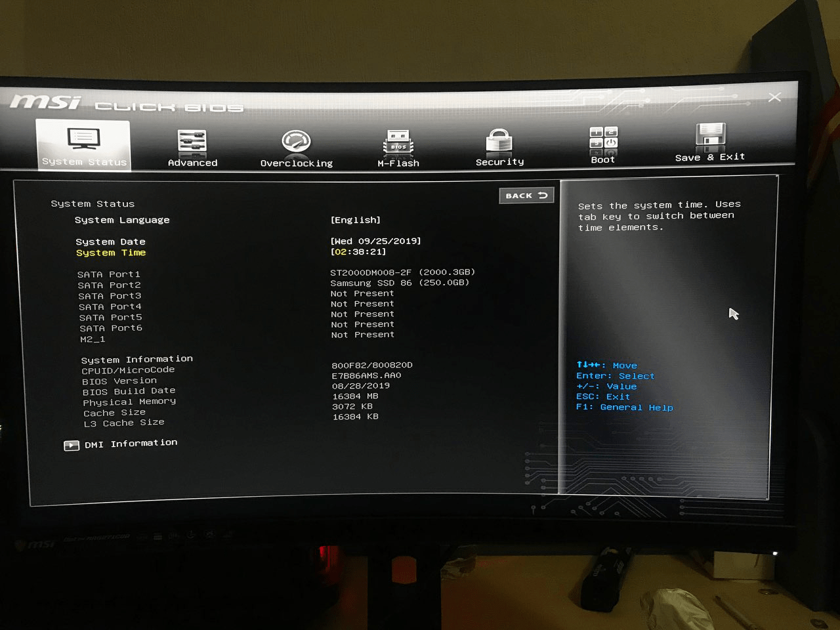This screenshot has height=630, width=840.
Task: Click the +/-: Value hint
Action: tap(606, 387)
